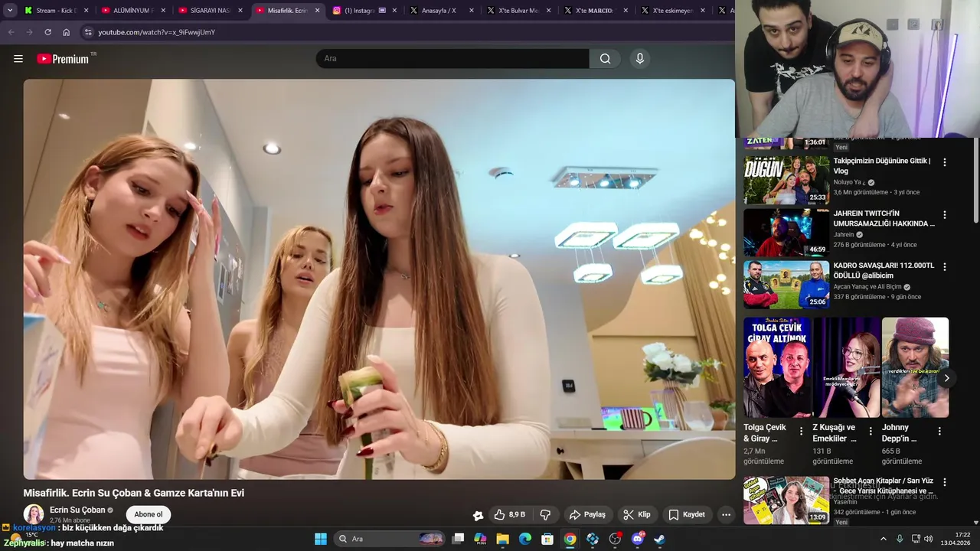
Task: Click the main video player
Action: [379, 279]
